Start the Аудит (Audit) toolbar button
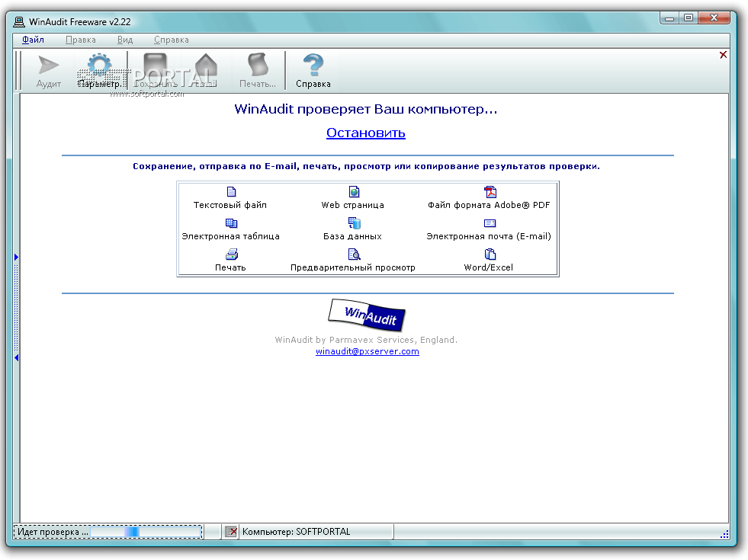Screen dimensions: 748x560 point(48,71)
